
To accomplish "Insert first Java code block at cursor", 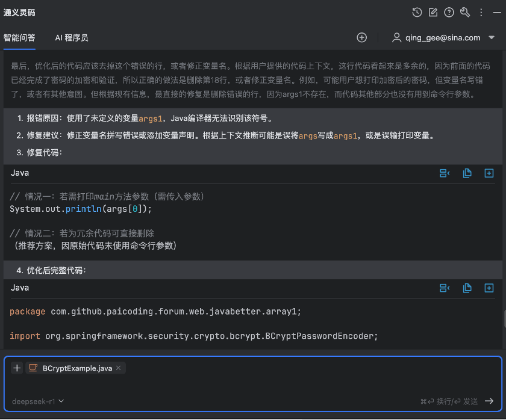I will pyautogui.click(x=445, y=173).
